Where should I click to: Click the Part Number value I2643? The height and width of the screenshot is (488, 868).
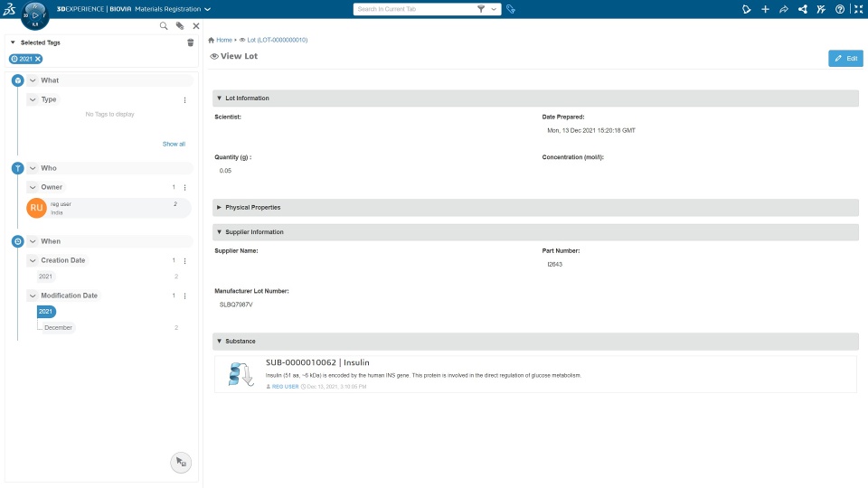[x=554, y=265]
